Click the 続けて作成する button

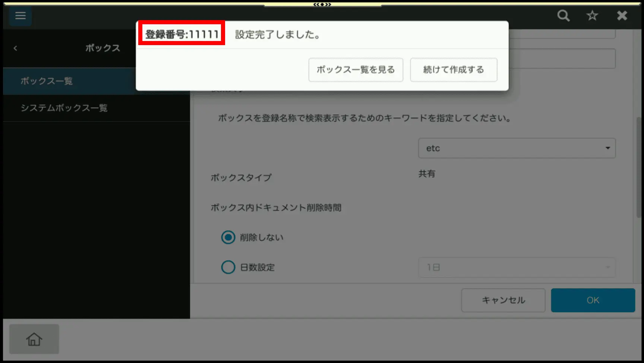coord(454,70)
